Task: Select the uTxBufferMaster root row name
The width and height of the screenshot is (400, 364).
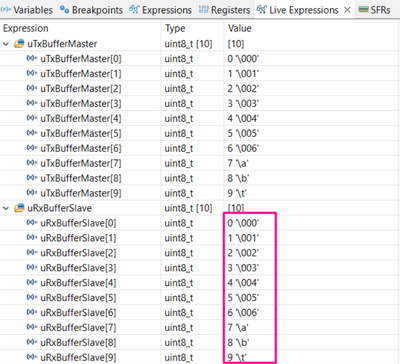Action: pyautogui.click(x=62, y=44)
